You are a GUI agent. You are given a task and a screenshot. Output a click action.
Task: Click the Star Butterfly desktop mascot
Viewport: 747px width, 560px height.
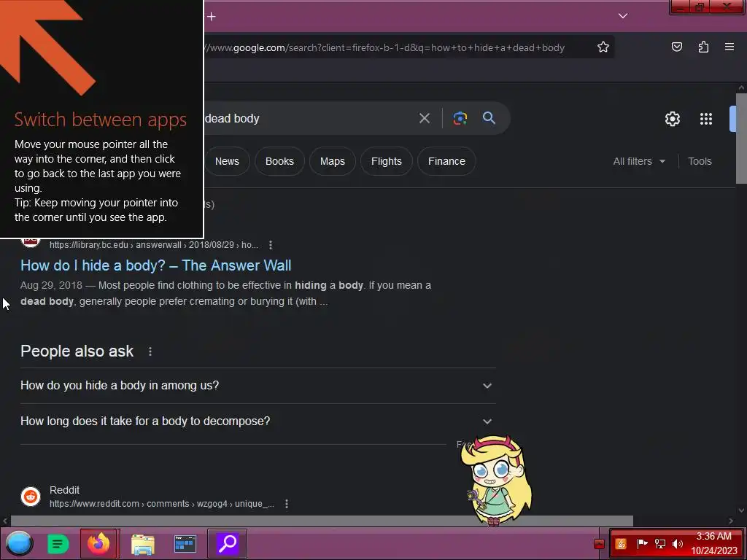[x=496, y=480]
